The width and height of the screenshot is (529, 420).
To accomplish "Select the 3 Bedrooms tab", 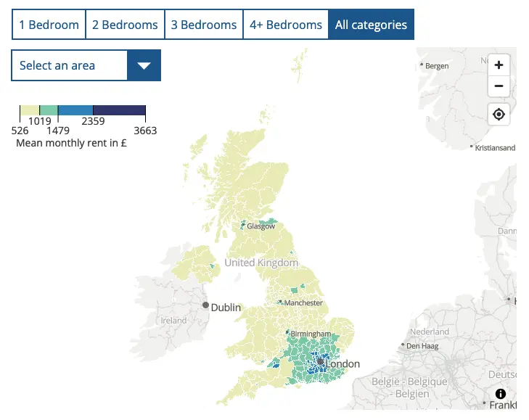I will coord(204,25).
